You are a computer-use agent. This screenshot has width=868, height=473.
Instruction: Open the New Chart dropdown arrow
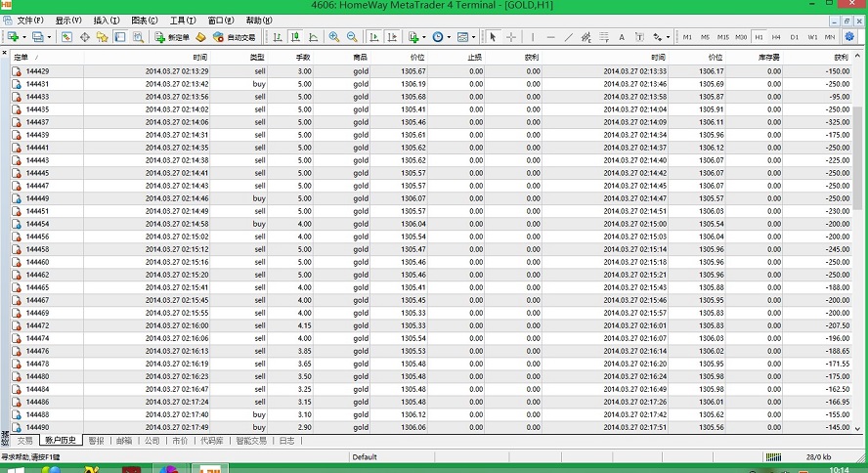pos(23,37)
